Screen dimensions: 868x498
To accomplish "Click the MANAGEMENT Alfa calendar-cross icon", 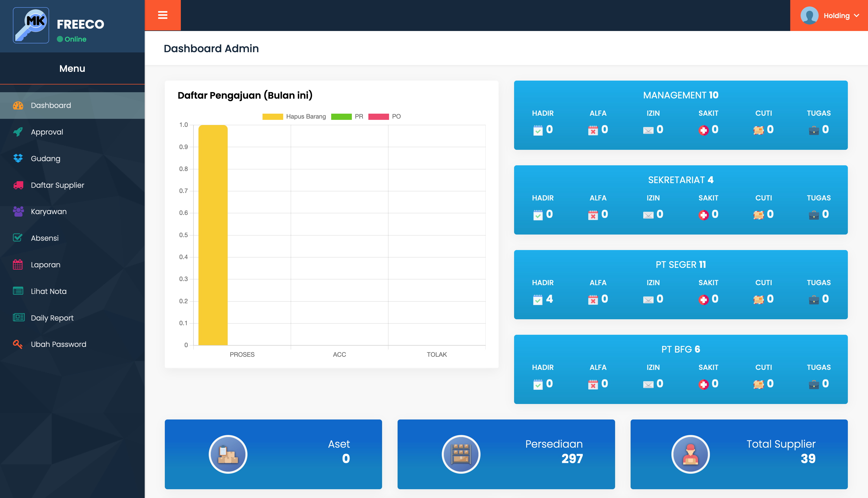I will (593, 130).
